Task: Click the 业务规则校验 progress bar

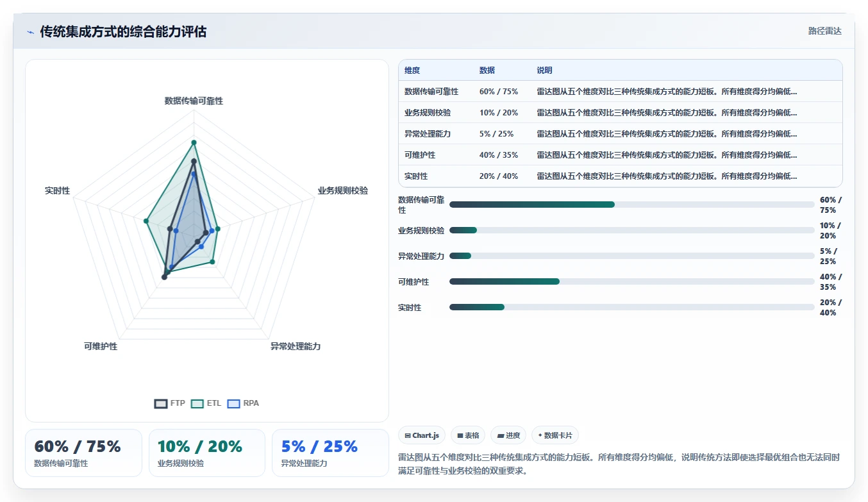Action: point(632,230)
